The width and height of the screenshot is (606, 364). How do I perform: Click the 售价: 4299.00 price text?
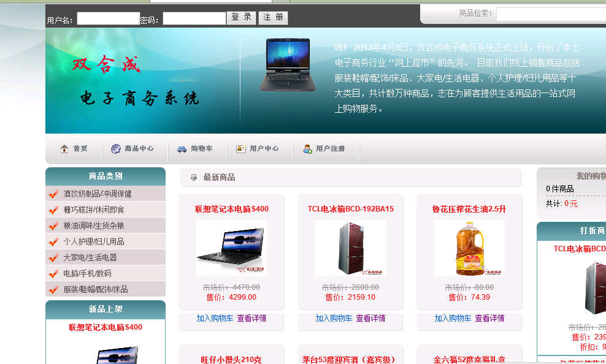(x=231, y=297)
